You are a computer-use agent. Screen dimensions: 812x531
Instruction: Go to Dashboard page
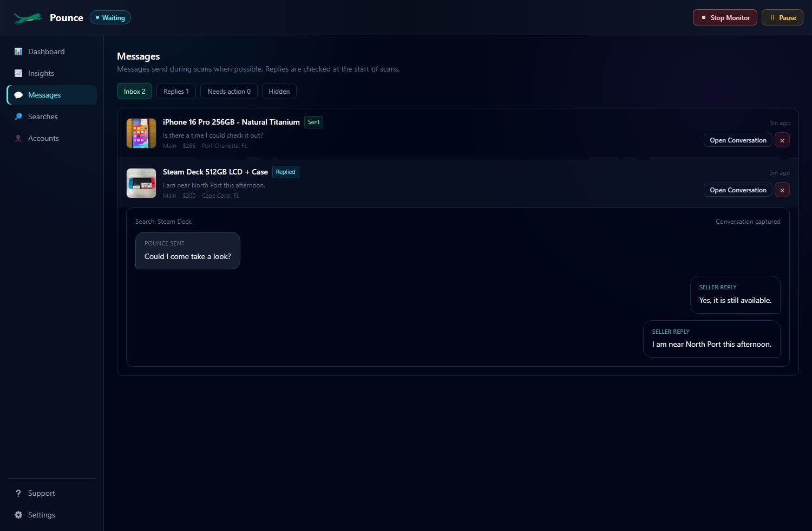click(52, 51)
